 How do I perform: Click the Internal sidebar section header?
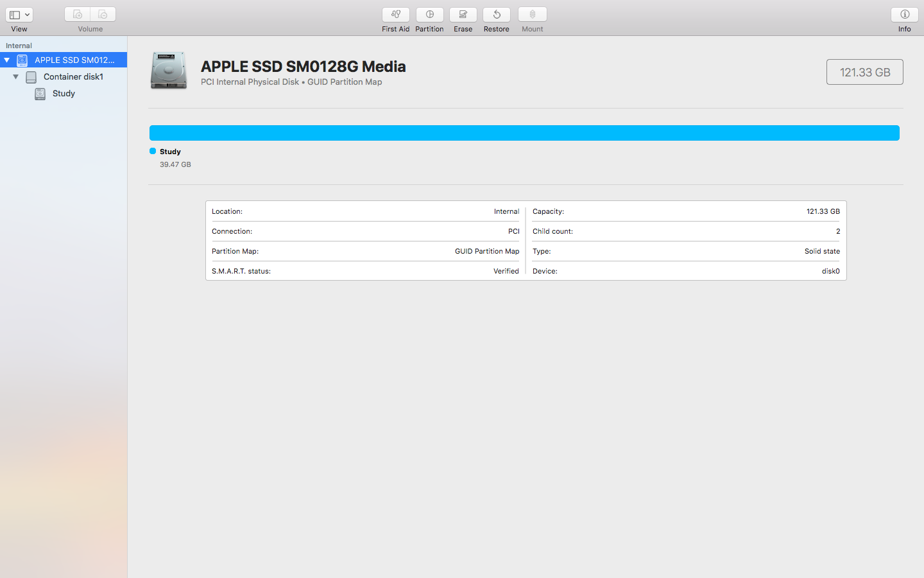(19, 46)
